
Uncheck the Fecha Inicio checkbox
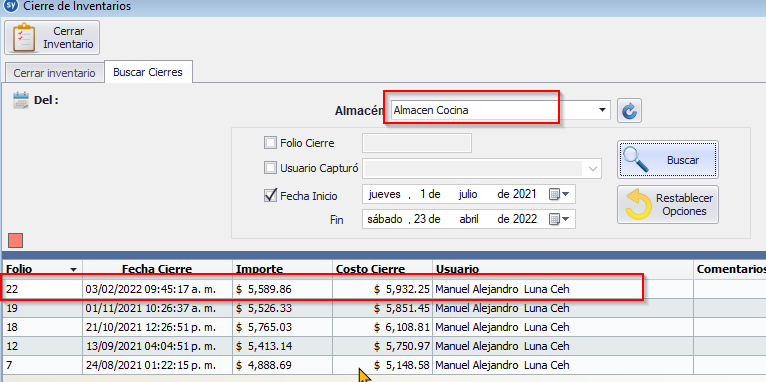tap(270, 195)
